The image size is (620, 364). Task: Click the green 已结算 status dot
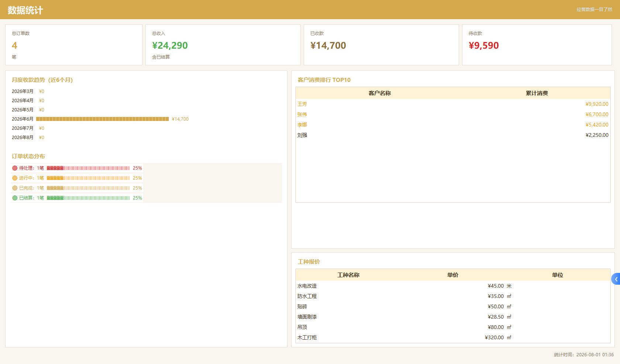pyautogui.click(x=15, y=198)
